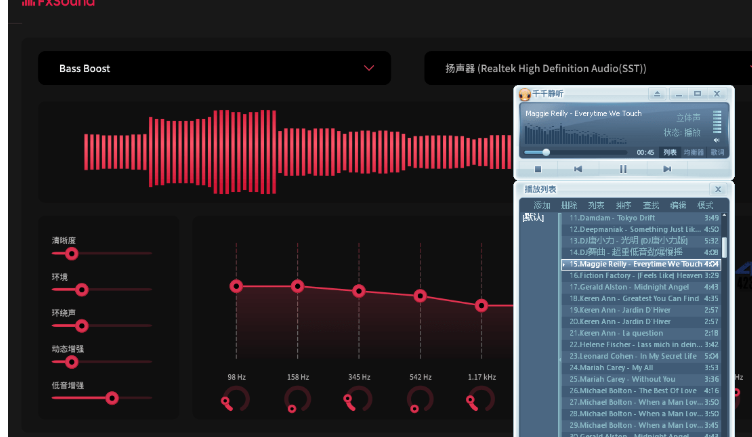Select track 23 Leonard Cohen - In My Secret Life
The height and width of the screenshot is (437, 752).
pos(641,356)
